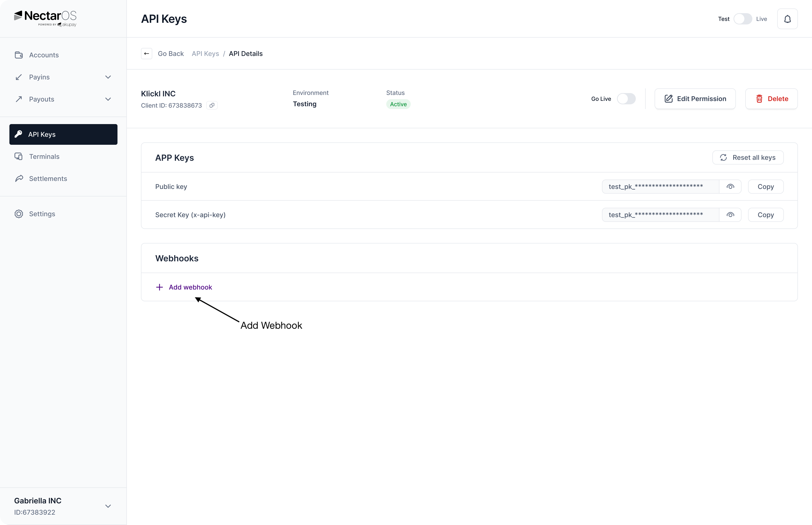Viewport: 812px width, 525px height.
Task: Click the Webhooks section heading
Action: tap(176, 259)
